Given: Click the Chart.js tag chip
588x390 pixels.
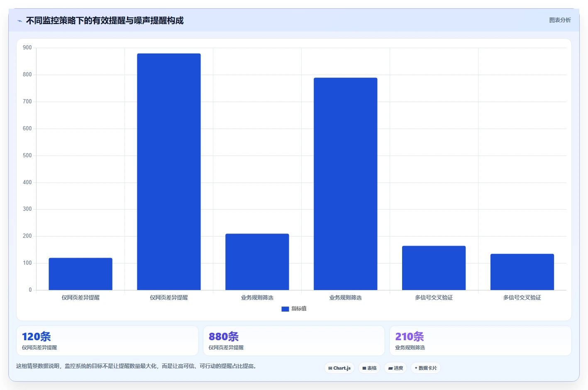Looking at the screenshot, I should tap(339, 368).
